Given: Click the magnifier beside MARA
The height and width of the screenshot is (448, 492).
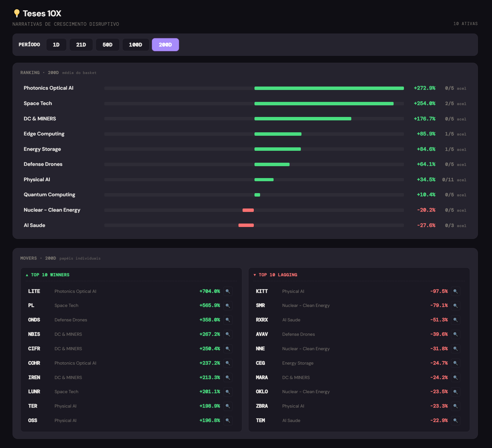Looking at the screenshot, I should point(456,377).
